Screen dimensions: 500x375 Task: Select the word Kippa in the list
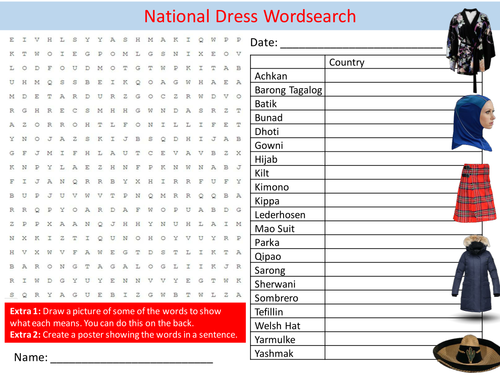[x=267, y=201]
